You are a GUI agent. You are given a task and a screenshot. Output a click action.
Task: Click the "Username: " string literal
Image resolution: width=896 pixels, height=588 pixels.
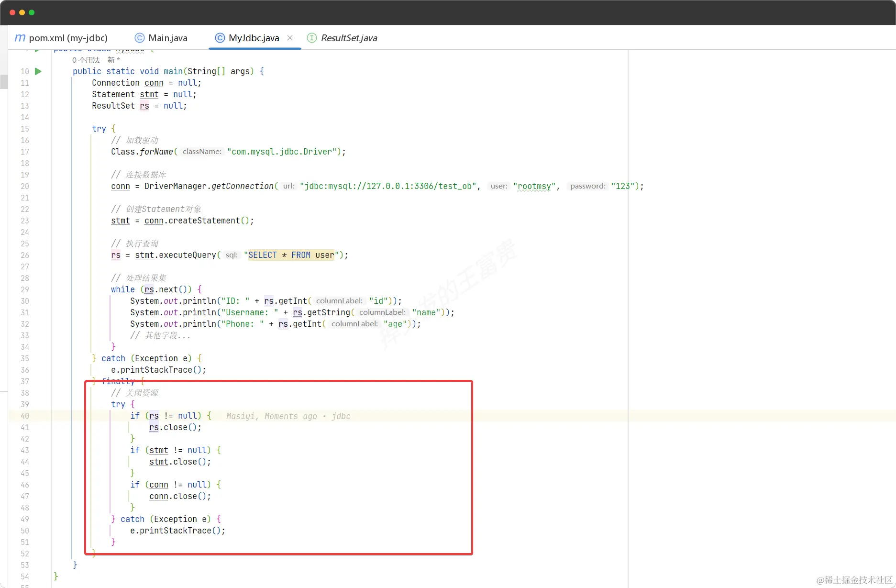[250, 312]
